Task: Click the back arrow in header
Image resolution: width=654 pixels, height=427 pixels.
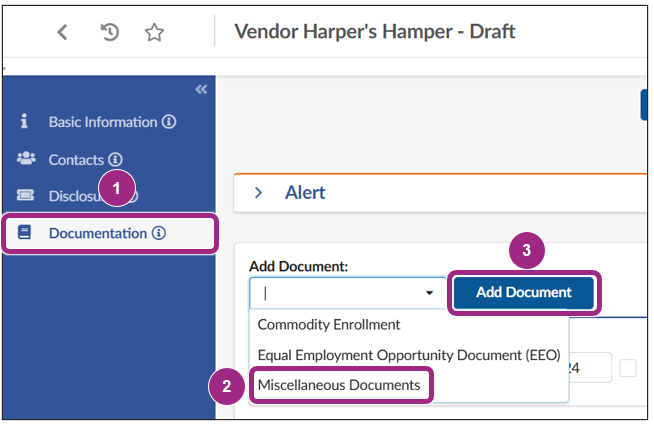Action: (62, 32)
